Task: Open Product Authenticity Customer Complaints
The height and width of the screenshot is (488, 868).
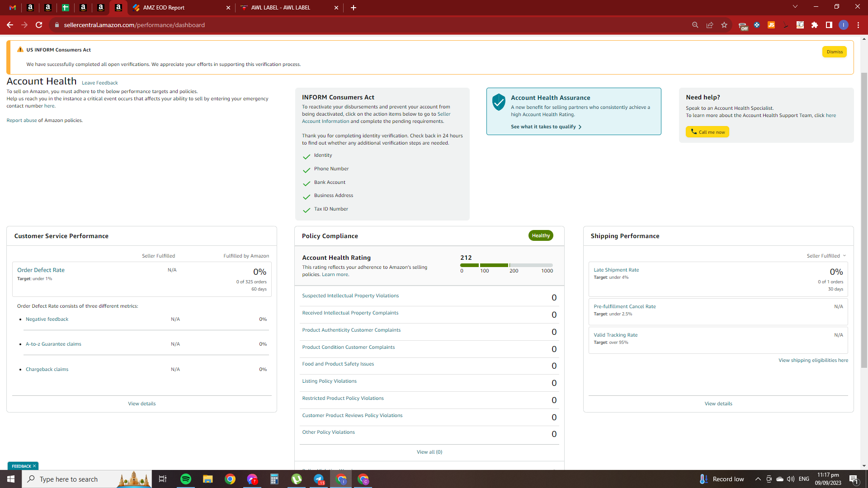Action: click(x=351, y=330)
